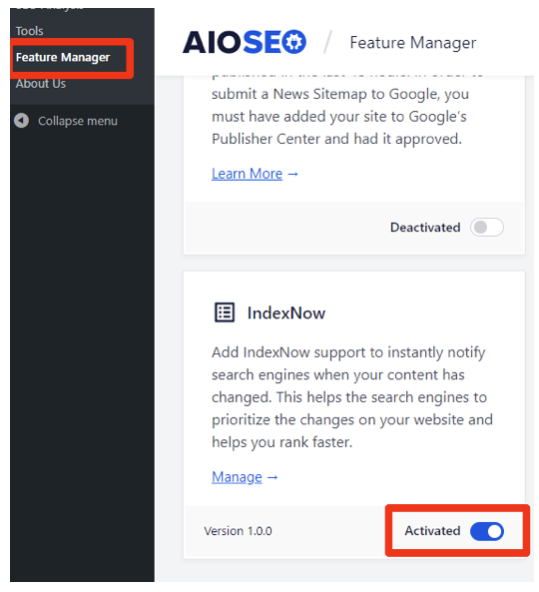Click the Collapse menu arrow icon
The height and width of the screenshot is (592, 539).
tap(22, 121)
